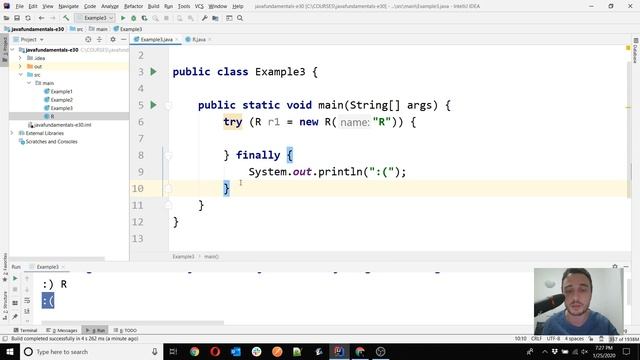640x360 pixels.
Task: Click the Type here to search box
Action: [x=91, y=351]
